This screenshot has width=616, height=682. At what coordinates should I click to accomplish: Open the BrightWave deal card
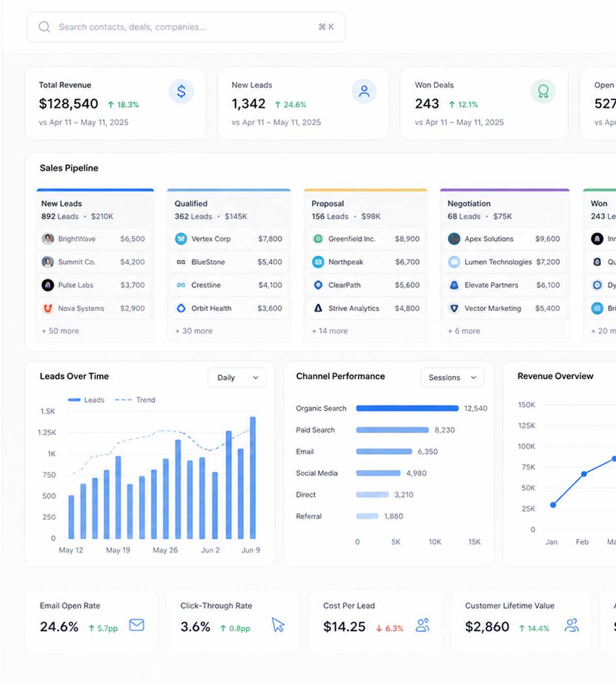pyautogui.click(x=93, y=239)
